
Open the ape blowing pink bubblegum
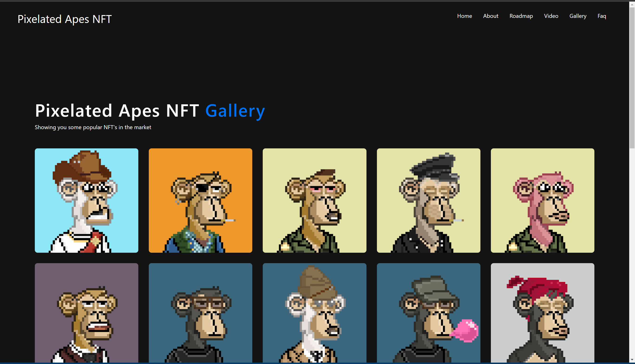[x=428, y=313]
